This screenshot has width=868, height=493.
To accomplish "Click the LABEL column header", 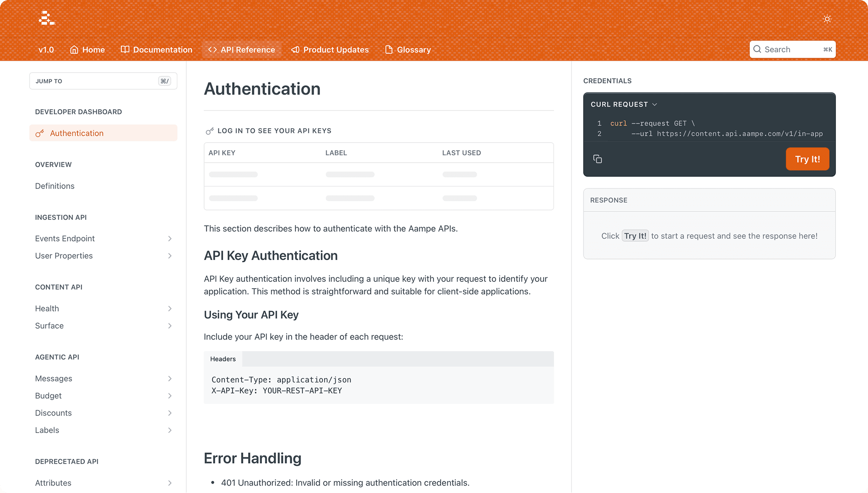I will pyautogui.click(x=336, y=153).
